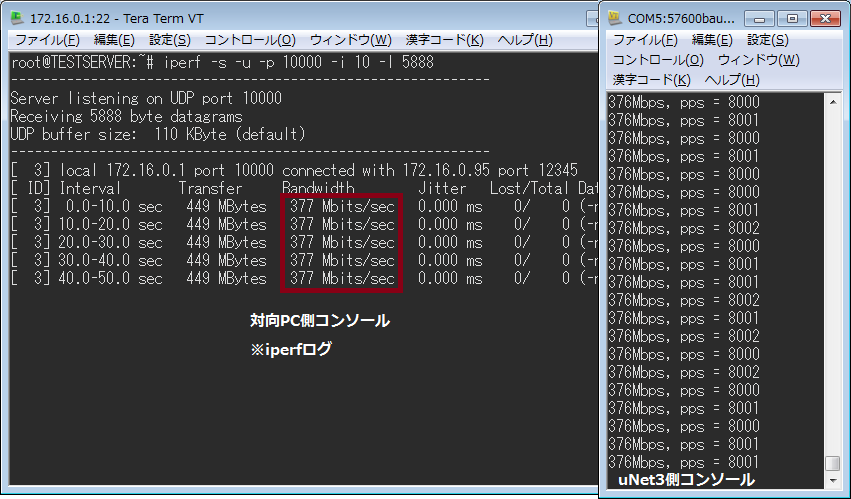Open コントロール(O) menu in the COM5 window
851x499 pixels.
(657, 60)
